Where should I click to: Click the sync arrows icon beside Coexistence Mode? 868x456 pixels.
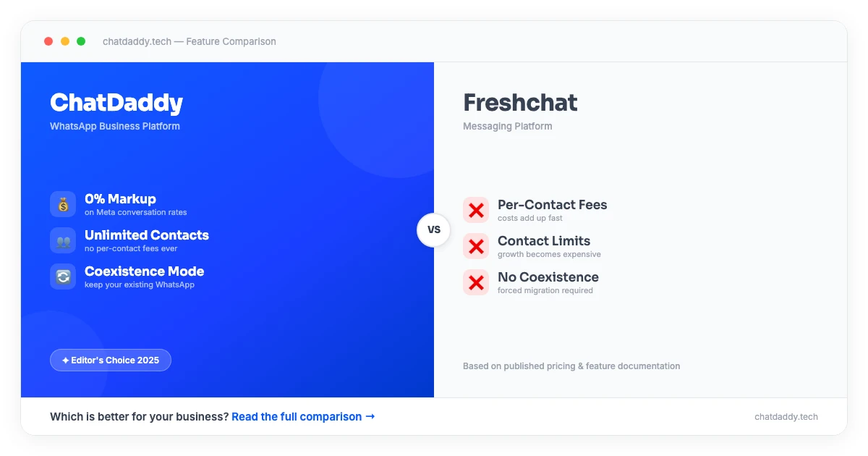(x=63, y=276)
